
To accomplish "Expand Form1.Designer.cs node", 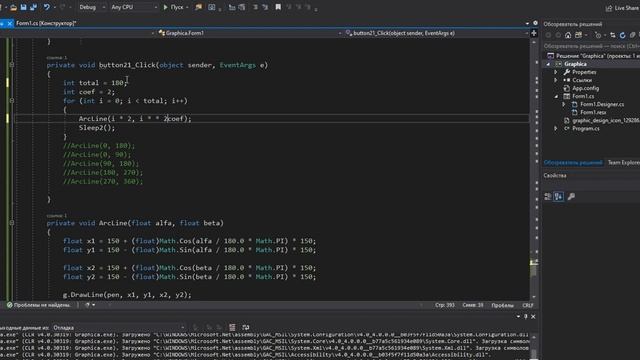I will [x=564, y=104].
